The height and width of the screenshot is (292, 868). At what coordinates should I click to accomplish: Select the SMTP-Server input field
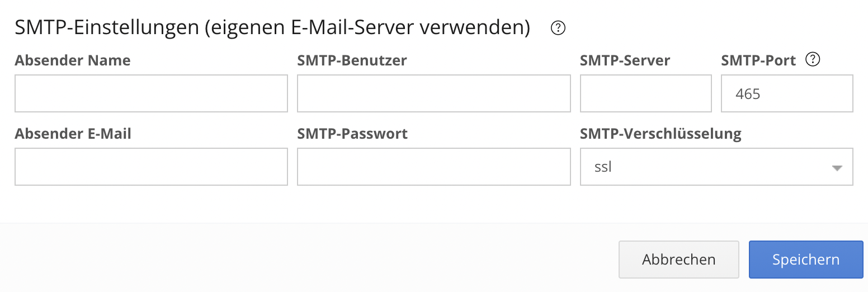[645, 93]
